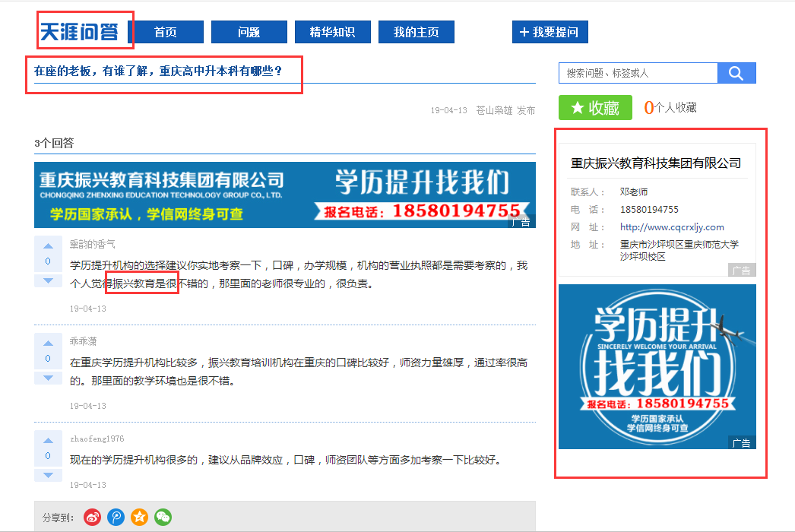Click answer text starting 在重庆学历提升机构比较多

(x=299, y=372)
